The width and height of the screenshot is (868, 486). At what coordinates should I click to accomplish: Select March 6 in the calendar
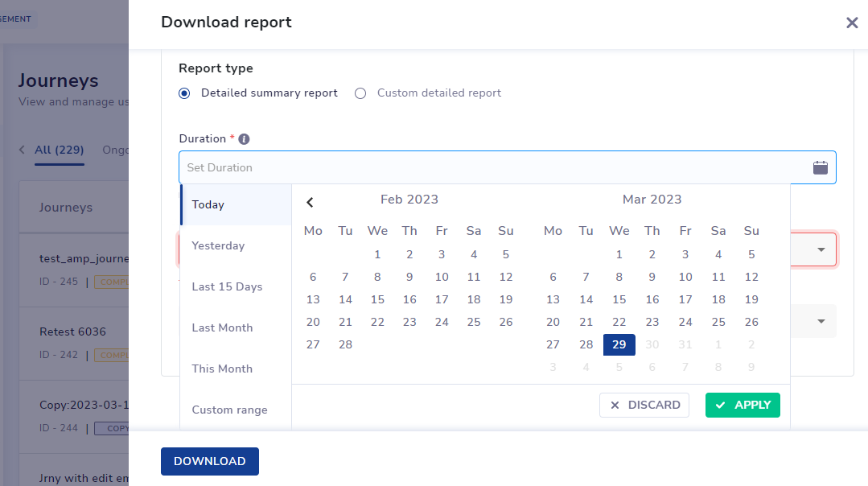pos(553,277)
